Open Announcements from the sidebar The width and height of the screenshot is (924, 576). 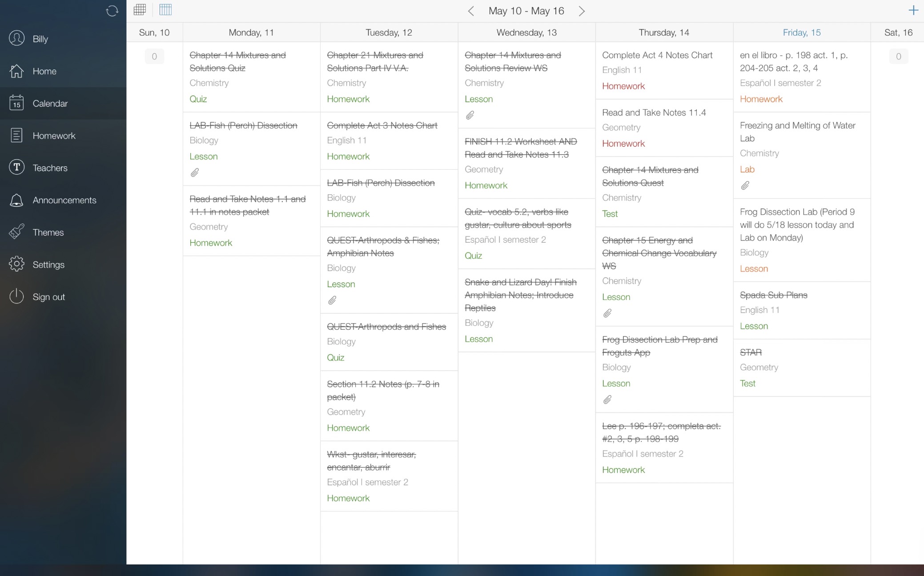[x=64, y=200]
